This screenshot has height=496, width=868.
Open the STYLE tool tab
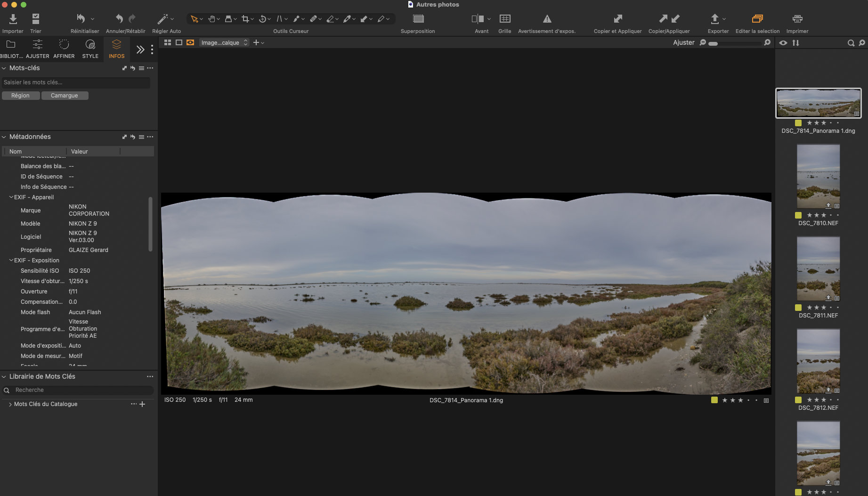tap(90, 49)
